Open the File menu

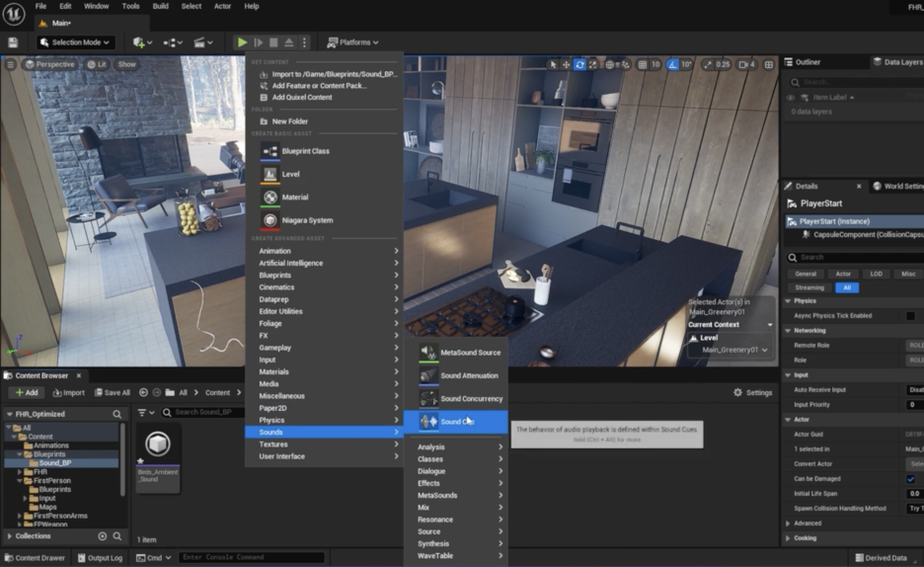(40, 6)
